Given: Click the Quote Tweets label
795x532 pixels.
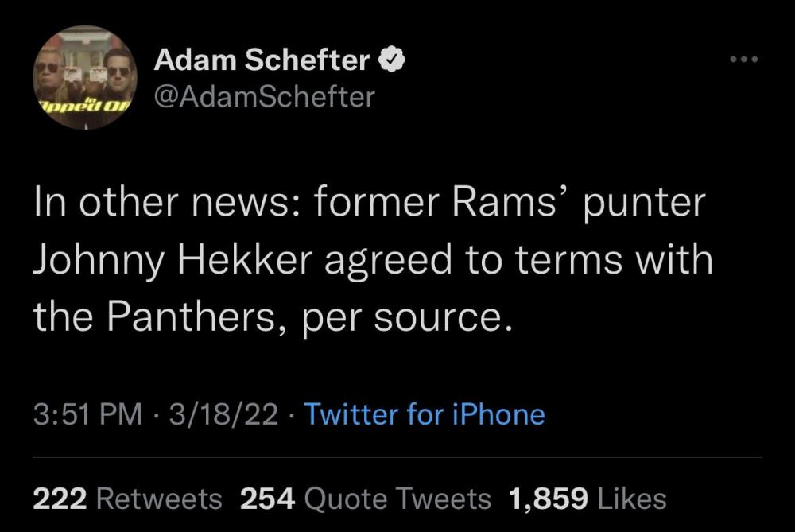Looking at the screenshot, I should tap(397, 499).
